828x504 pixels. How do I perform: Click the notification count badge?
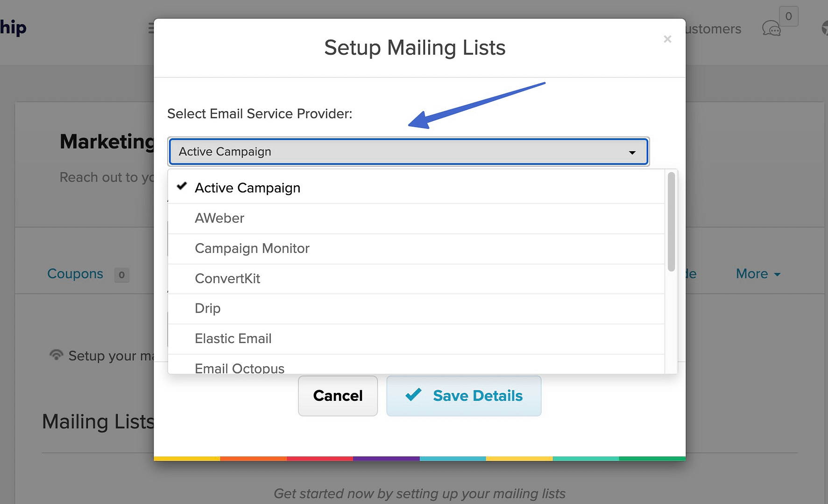pos(788,16)
